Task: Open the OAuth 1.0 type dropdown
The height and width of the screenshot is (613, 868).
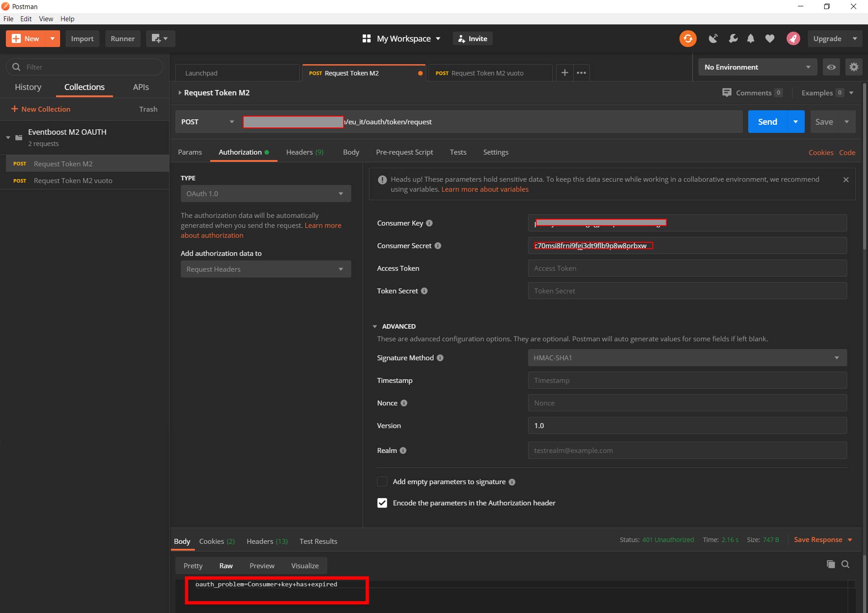Action: pyautogui.click(x=265, y=193)
